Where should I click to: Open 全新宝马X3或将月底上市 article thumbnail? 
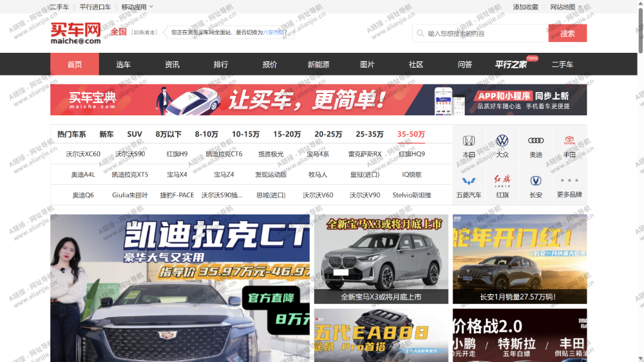[381, 260]
